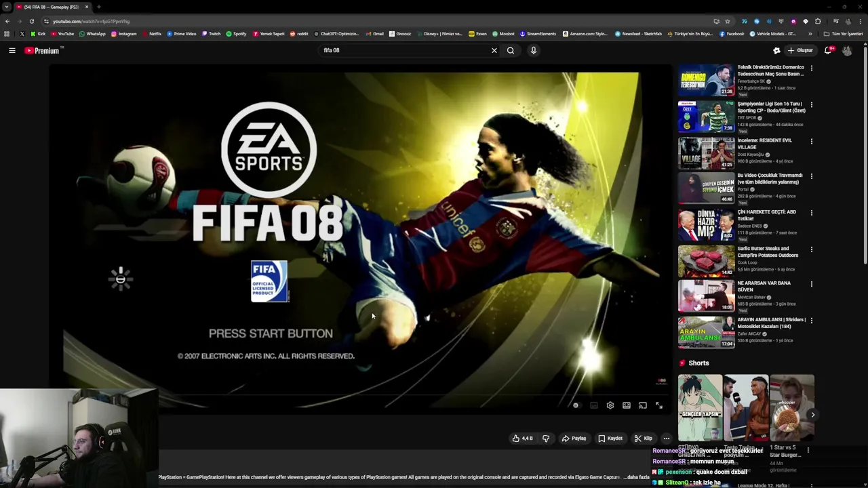Open YouTube notifications bell

coord(828,50)
